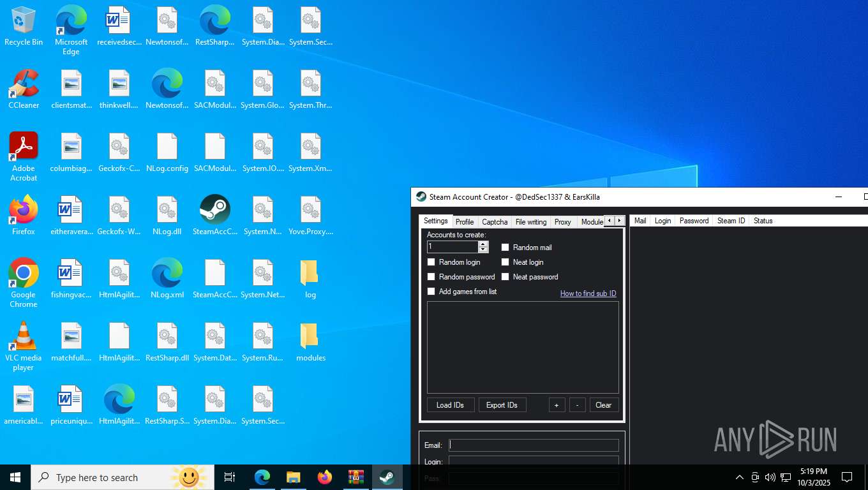
Task: Click the WinRAR icon in the taskbar
Action: (356, 477)
